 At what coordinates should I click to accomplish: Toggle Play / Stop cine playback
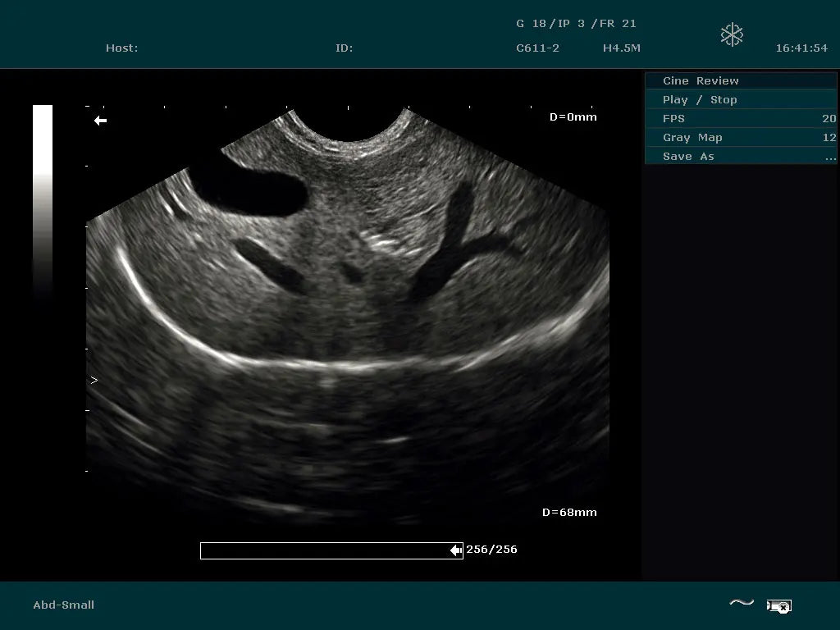[x=700, y=99]
